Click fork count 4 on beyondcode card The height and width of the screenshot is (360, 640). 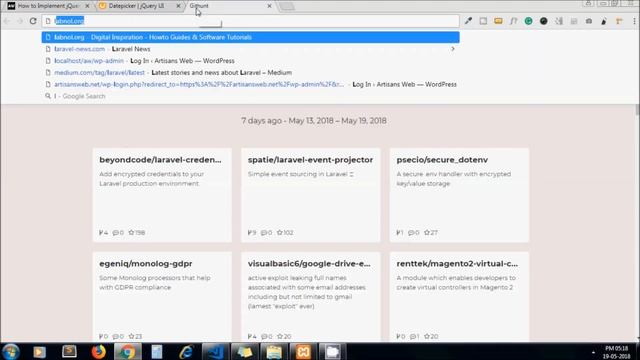[x=103, y=233]
